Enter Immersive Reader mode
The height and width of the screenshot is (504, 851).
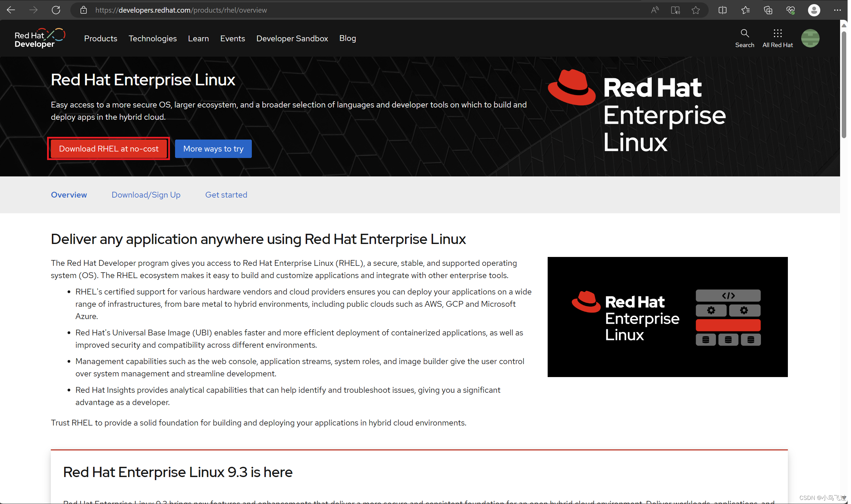click(x=676, y=10)
